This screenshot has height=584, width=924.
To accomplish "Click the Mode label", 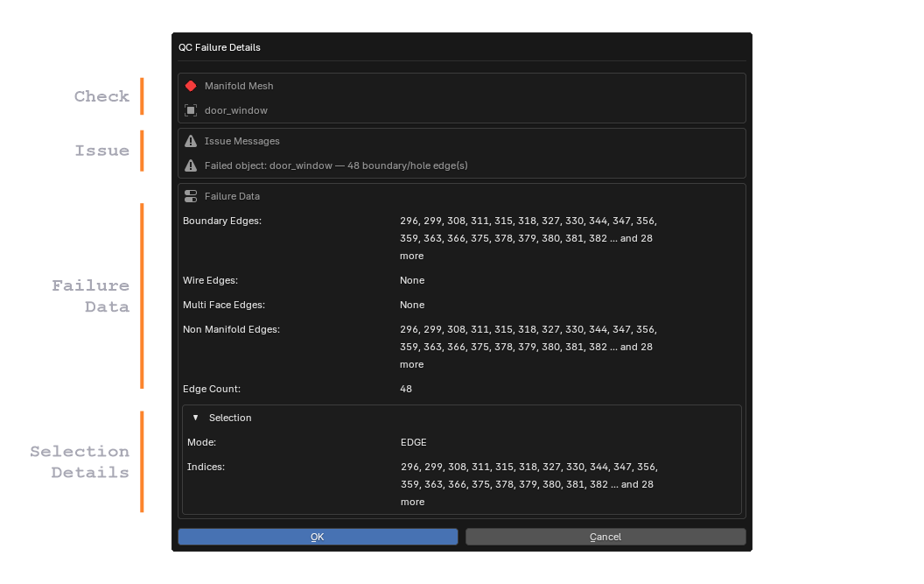I will (x=201, y=442).
